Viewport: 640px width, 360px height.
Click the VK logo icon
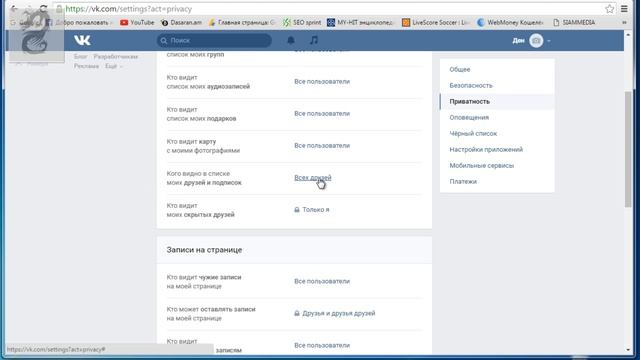[x=82, y=40]
